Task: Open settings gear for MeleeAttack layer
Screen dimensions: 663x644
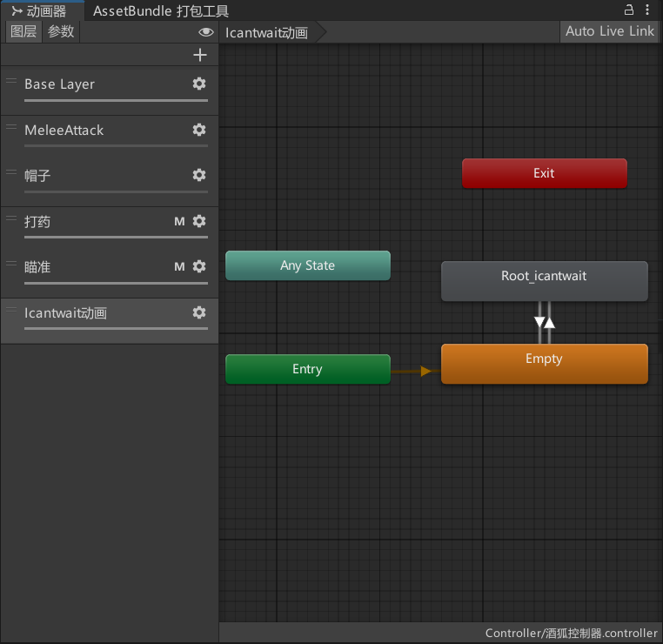Action: coord(199,130)
